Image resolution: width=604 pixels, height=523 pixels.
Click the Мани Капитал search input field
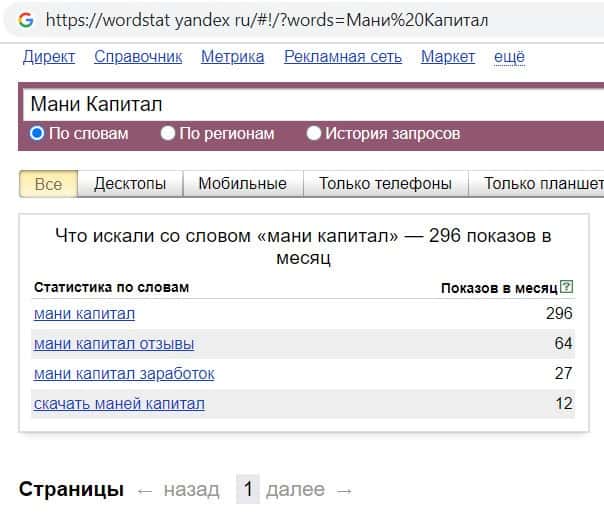pos(300,104)
